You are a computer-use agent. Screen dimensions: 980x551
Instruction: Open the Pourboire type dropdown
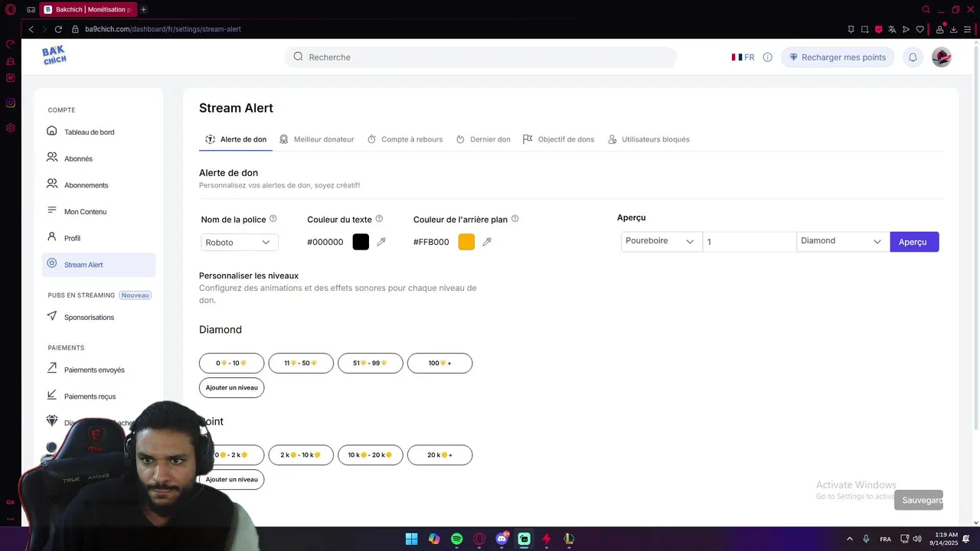(661, 241)
